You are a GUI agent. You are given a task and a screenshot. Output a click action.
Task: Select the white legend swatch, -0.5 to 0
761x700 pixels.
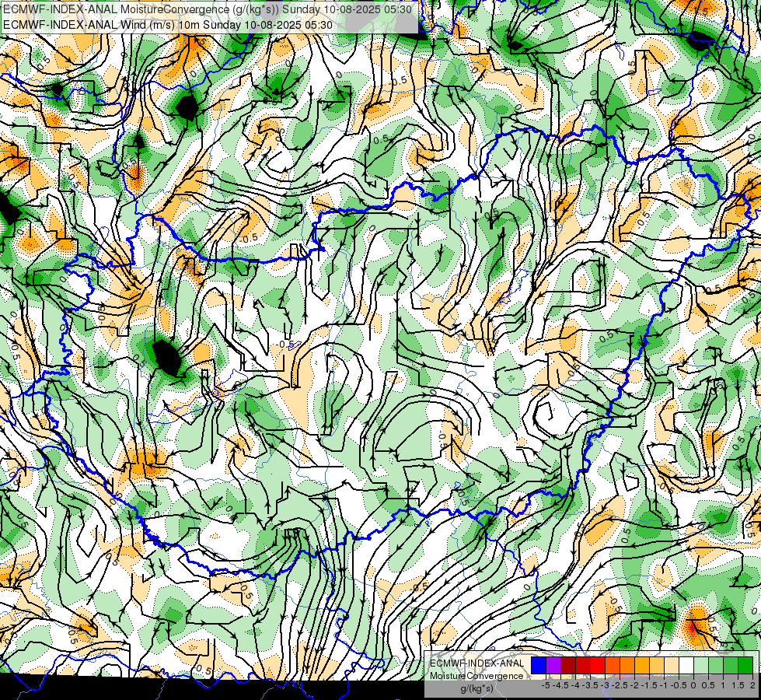(x=686, y=666)
